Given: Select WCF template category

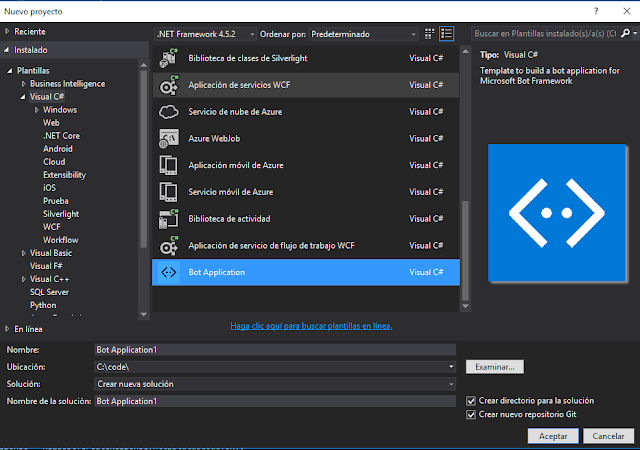Looking at the screenshot, I should click(52, 227).
